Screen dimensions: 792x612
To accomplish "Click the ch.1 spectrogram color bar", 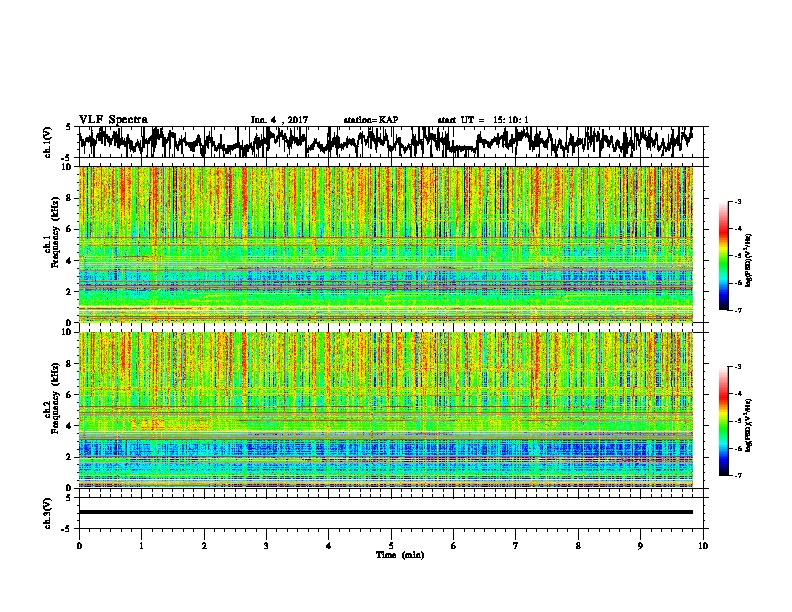I will coord(724,256).
